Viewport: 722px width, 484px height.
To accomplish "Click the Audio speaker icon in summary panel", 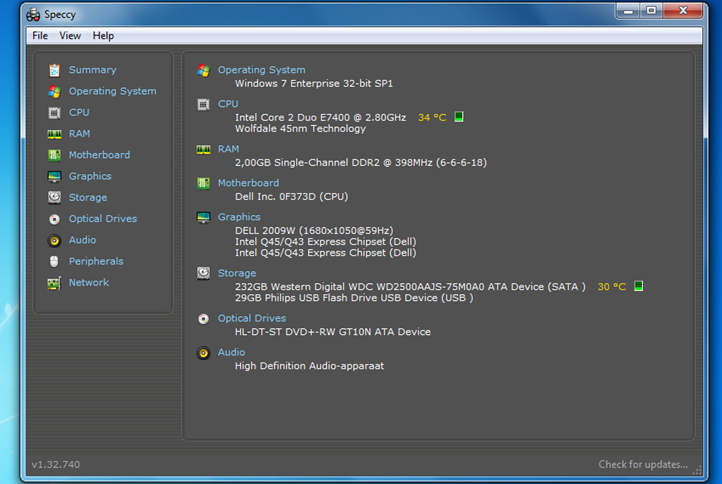I will [x=204, y=353].
